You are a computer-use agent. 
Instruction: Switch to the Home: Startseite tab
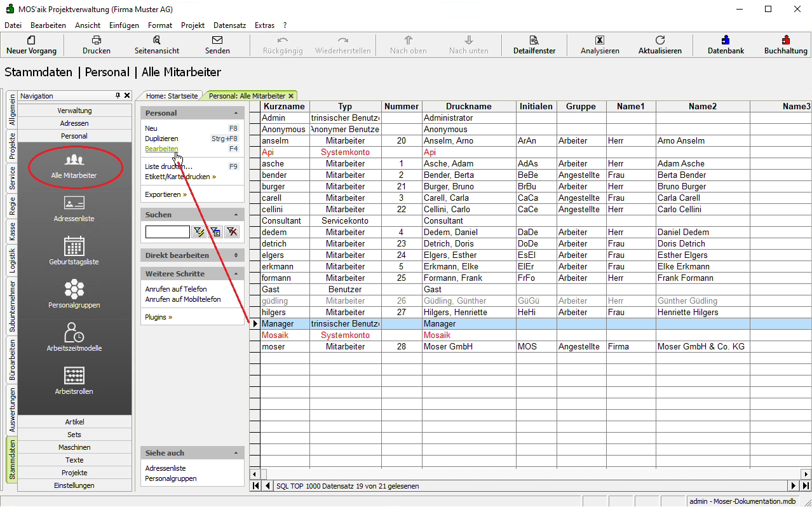(x=172, y=96)
